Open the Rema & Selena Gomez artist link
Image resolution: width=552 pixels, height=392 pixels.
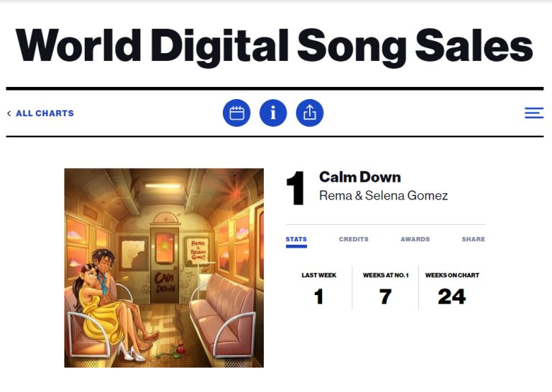coord(383,196)
